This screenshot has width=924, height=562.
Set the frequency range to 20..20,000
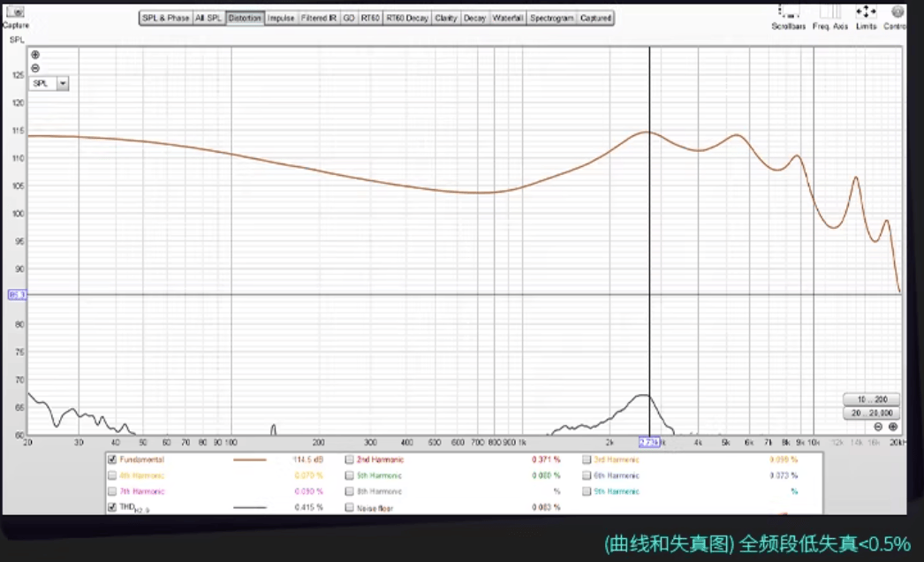click(872, 413)
